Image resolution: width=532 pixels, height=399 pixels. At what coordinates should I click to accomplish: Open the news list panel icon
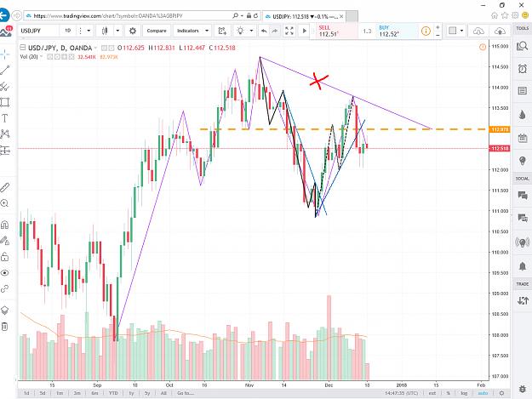(x=522, y=90)
